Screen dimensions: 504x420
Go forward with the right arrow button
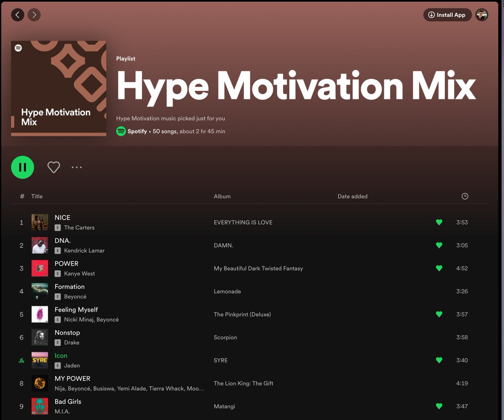pyautogui.click(x=34, y=15)
